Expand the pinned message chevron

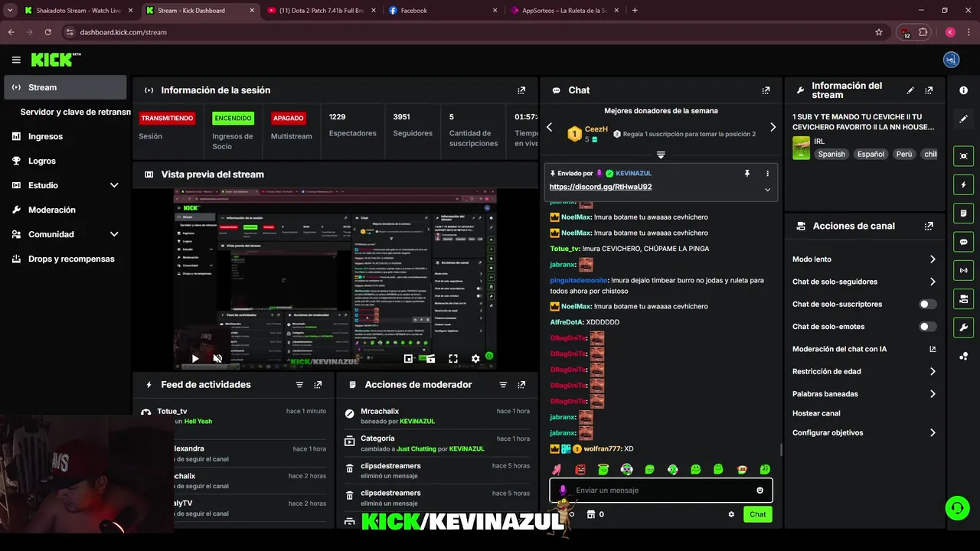point(767,190)
